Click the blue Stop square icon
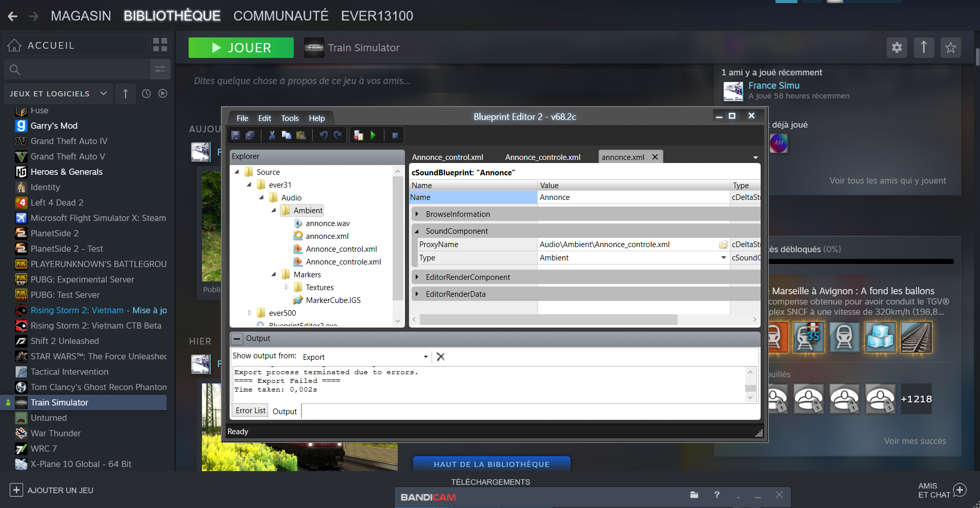The image size is (980, 508). pos(395,136)
